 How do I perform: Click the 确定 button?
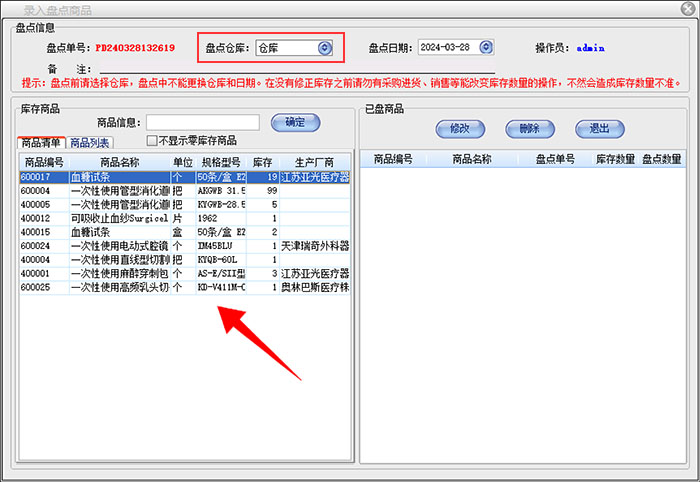click(x=295, y=122)
